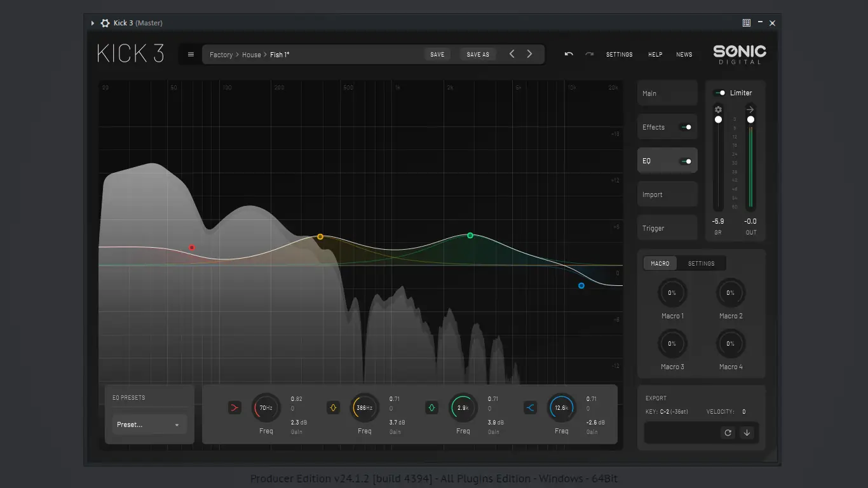Go to the next preset
The height and width of the screenshot is (488, 868).
529,54
